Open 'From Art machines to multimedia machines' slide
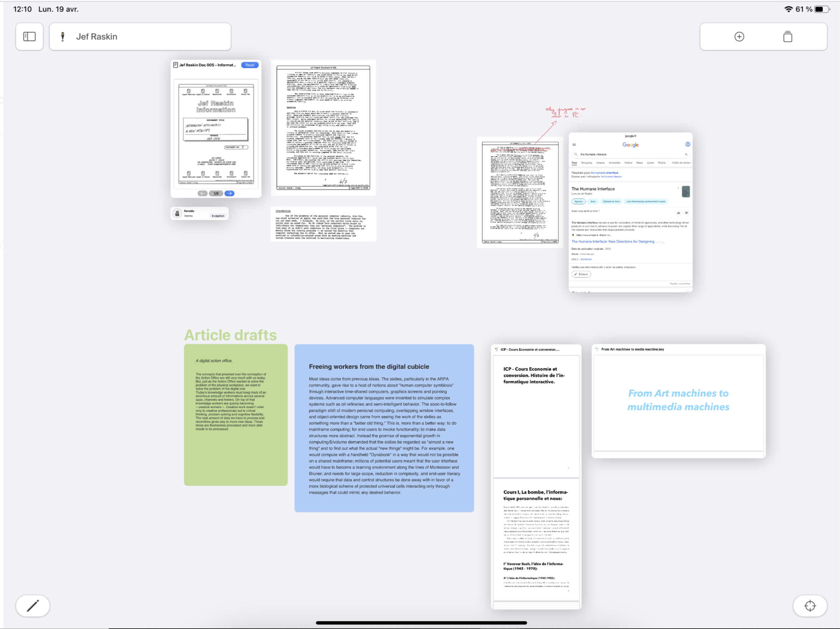This screenshot has width=840, height=629. click(x=678, y=400)
